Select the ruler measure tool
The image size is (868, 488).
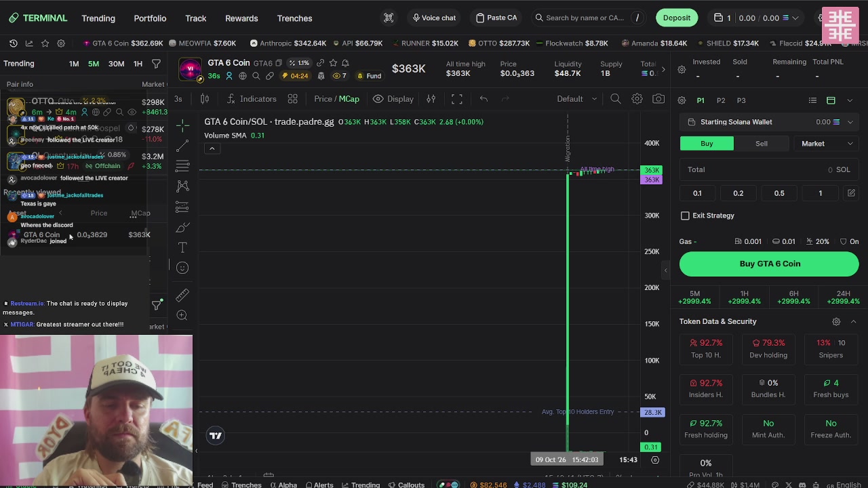(x=182, y=295)
